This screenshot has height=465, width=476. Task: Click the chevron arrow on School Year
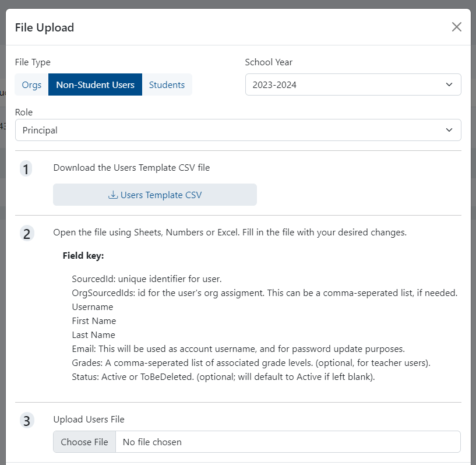pos(449,84)
